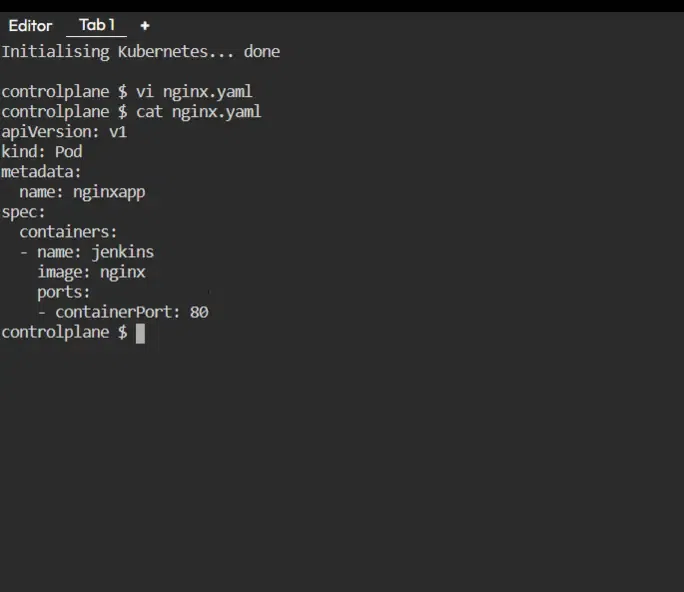Select the Tab 1 terminal tab
The width and height of the screenshot is (684, 592).
pyautogui.click(x=97, y=25)
